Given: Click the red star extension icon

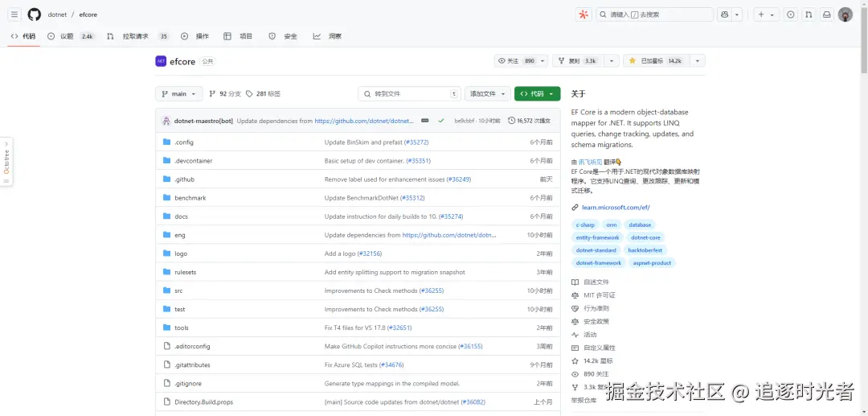Looking at the screenshot, I should [583, 14].
